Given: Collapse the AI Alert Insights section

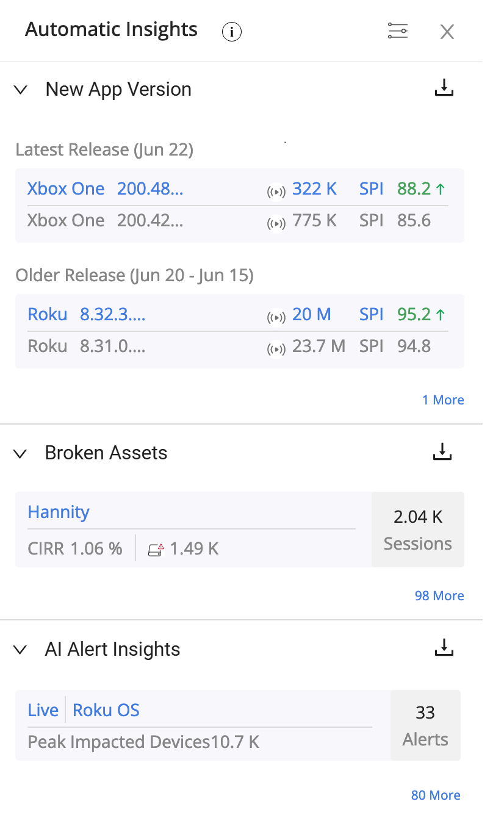Looking at the screenshot, I should (21, 650).
